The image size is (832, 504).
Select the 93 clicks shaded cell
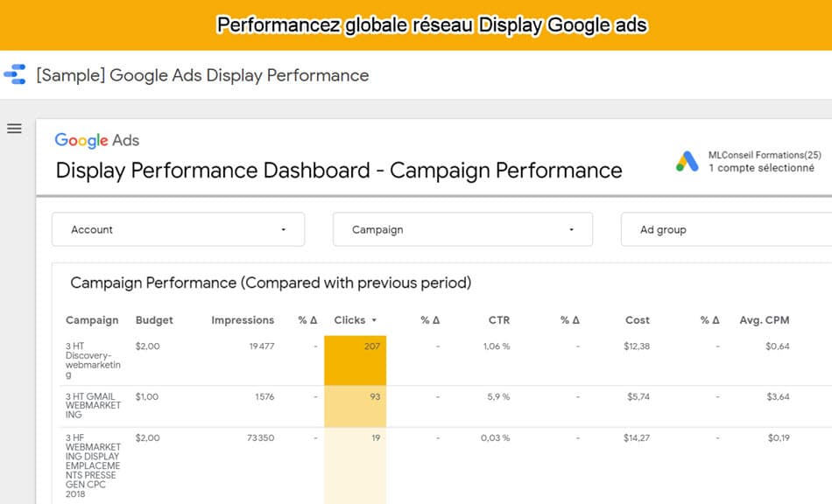pyautogui.click(x=355, y=407)
